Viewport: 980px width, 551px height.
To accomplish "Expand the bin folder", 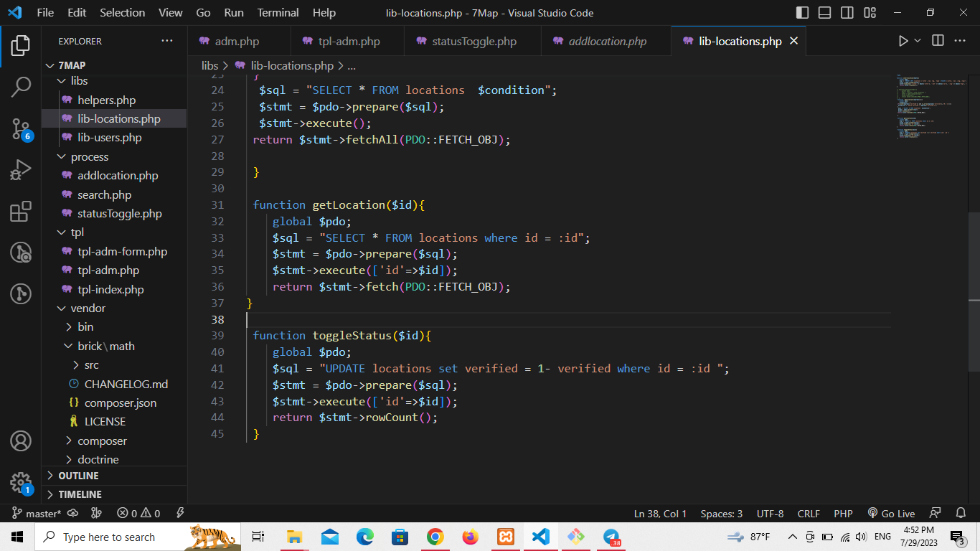I will tap(115, 326).
